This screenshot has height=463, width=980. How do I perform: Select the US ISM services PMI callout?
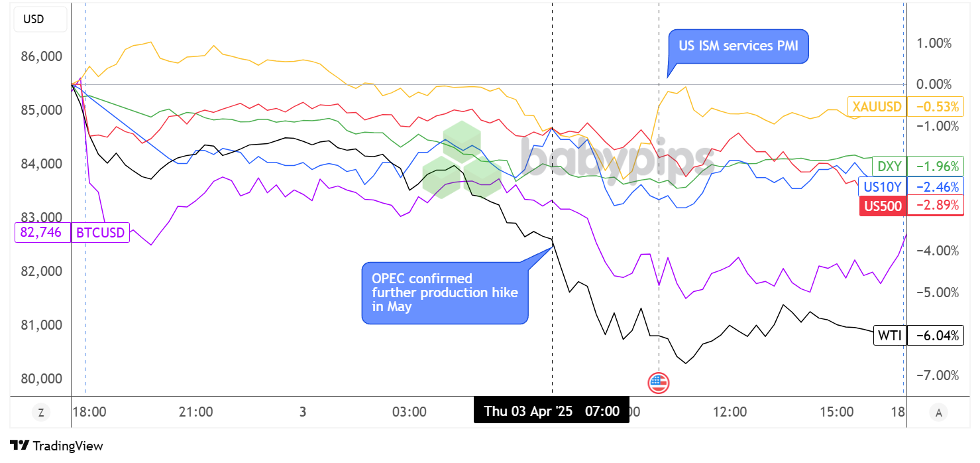737,46
